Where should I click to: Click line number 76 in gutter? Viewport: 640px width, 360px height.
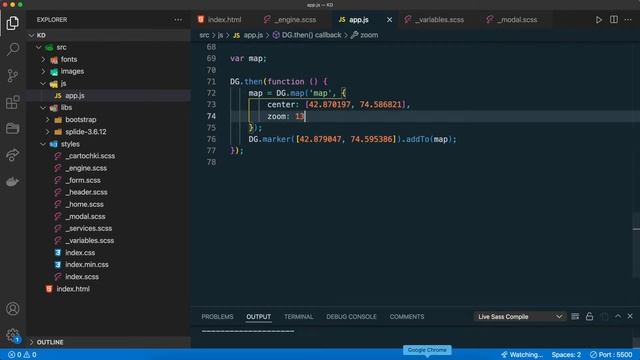point(211,139)
